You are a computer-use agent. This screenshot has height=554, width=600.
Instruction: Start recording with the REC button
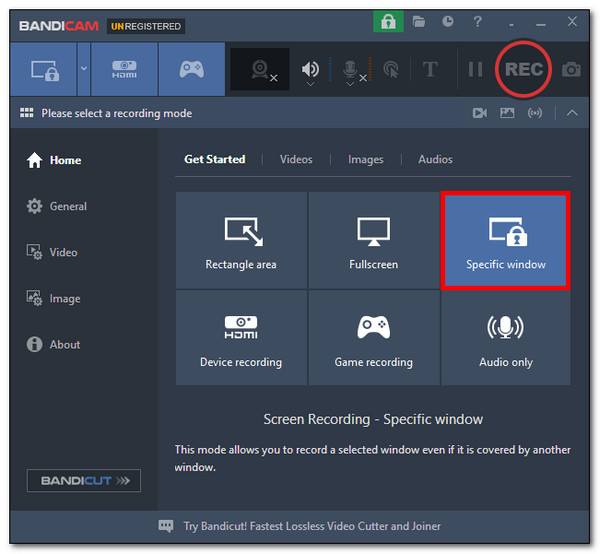coord(523,69)
